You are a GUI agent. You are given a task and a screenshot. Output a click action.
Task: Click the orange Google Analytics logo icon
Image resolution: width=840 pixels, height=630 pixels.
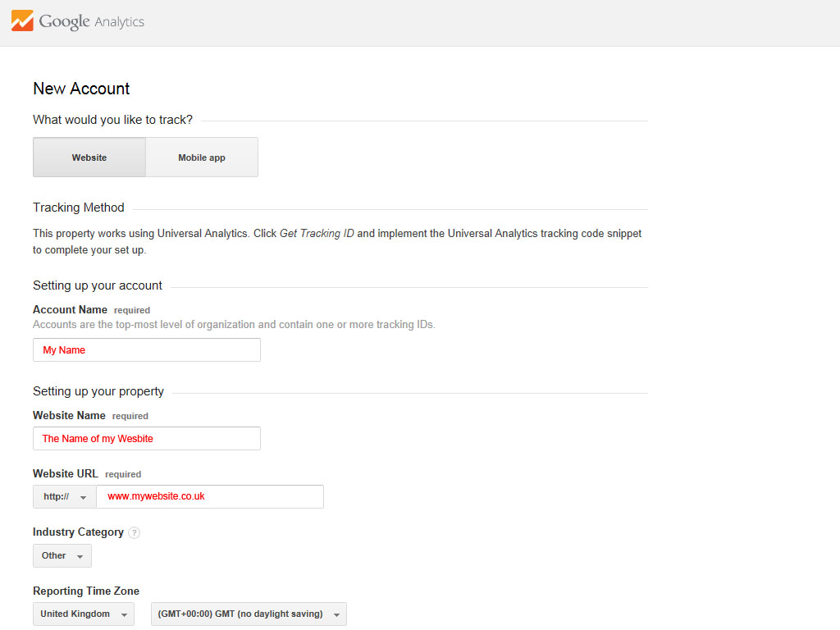pos(22,21)
